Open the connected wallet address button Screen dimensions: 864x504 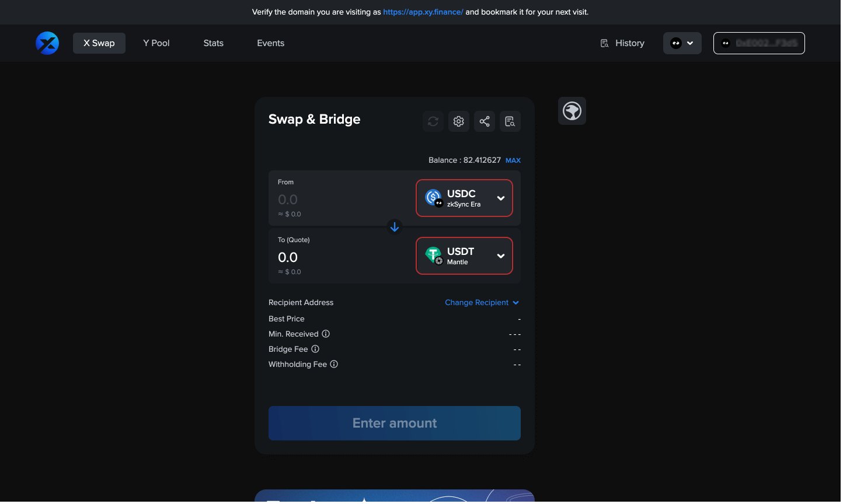click(759, 43)
